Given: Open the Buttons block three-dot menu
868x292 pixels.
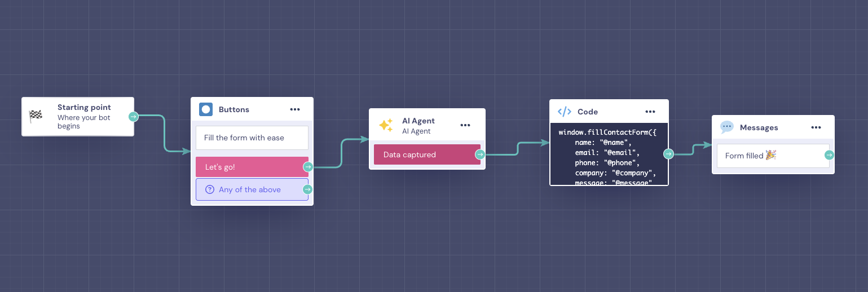Looking at the screenshot, I should [295, 109].
